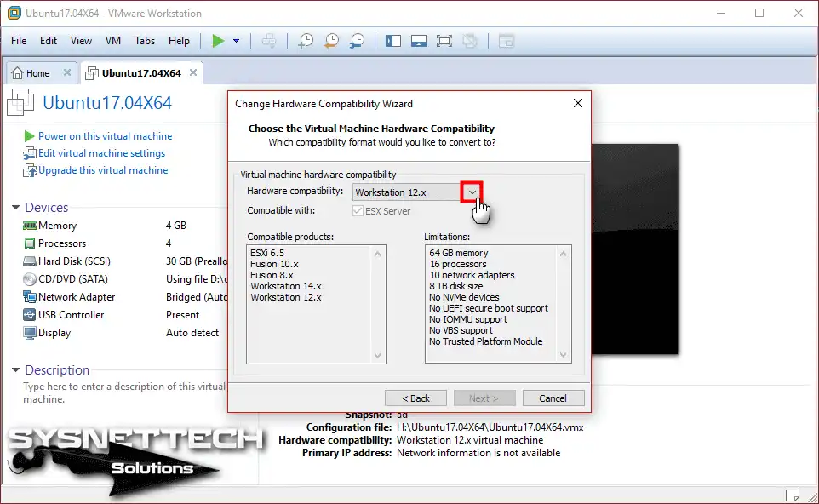This screenshot has height=504, width=819.
Task: Click the Send Ctrl+Alt+Del toolbar icon
Action: tap(269, 41)
